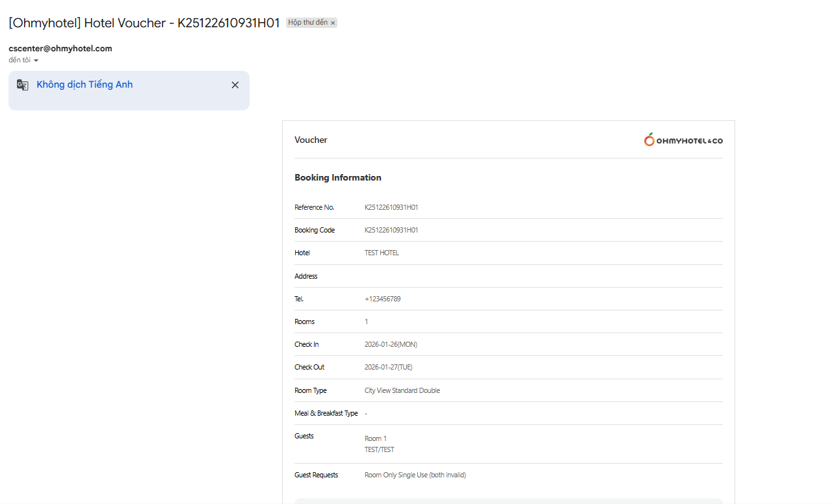Click the Booking Code value

tap(391, 230)
